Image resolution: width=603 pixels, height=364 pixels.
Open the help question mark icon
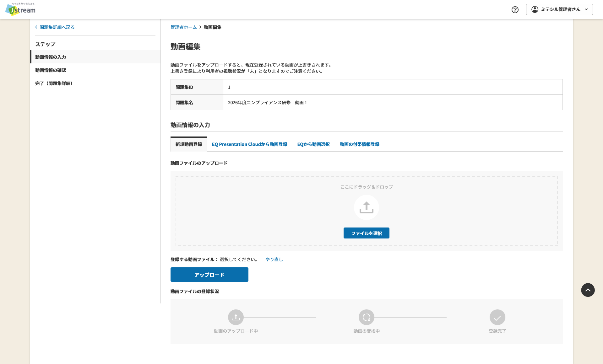[x=515, y=9]
